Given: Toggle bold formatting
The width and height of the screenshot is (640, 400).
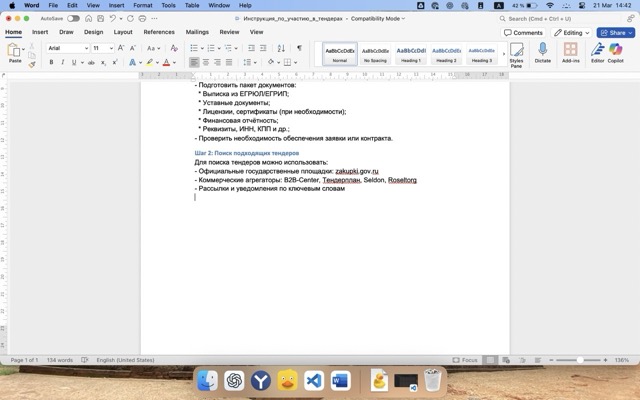Looking at the screenshot, I should coord(50,62).
